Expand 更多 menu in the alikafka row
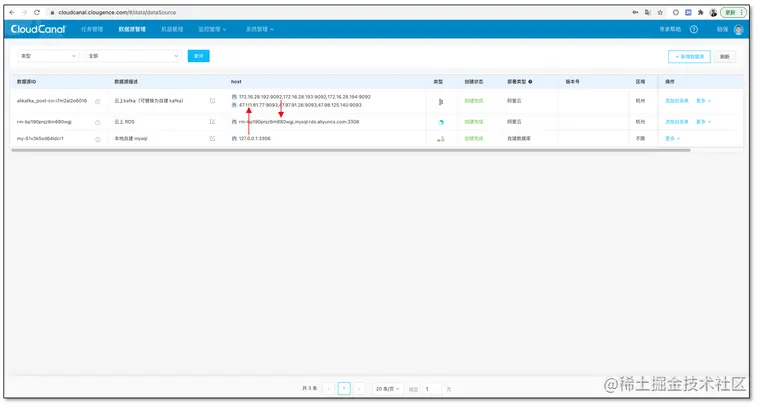 click(x=703, y=101)
